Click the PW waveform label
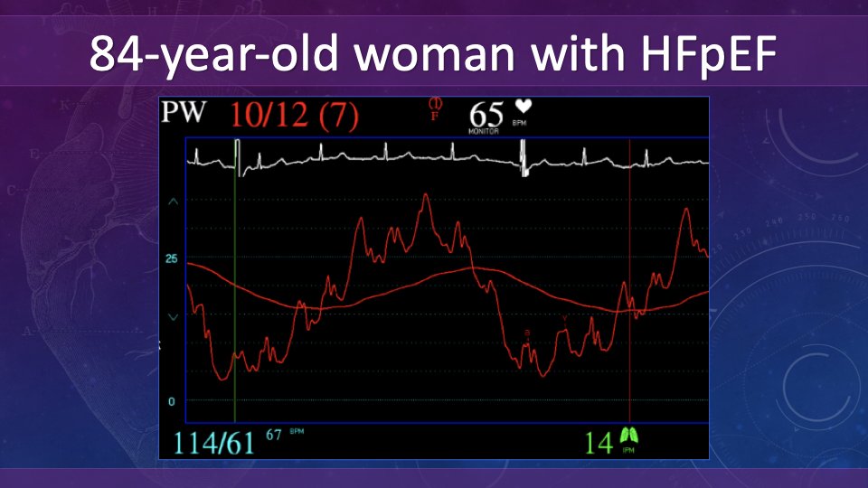The width and height of the screenshot is (868, 488). (184, 112)
